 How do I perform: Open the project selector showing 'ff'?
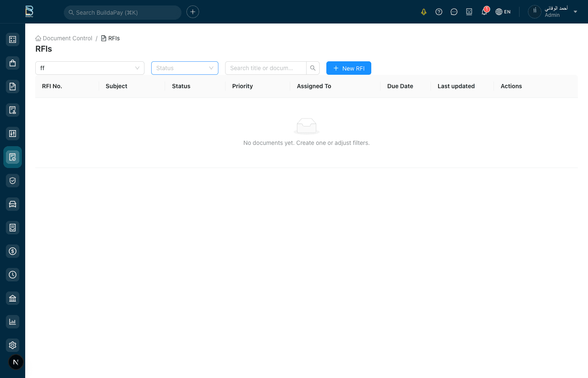(89, 68)
